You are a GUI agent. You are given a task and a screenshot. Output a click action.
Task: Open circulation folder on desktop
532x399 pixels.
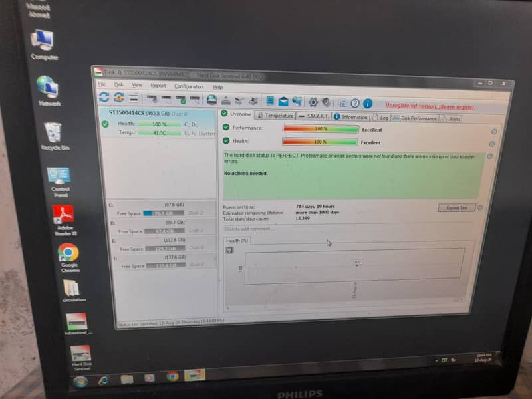point(73,291)
